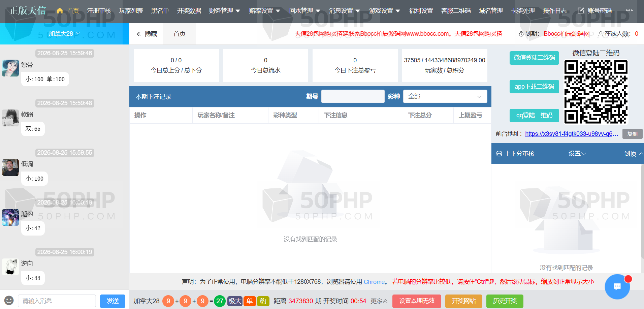The image size is (644, 309).
Task: Open the three-dot overflow menu
Action: [629, 10]
